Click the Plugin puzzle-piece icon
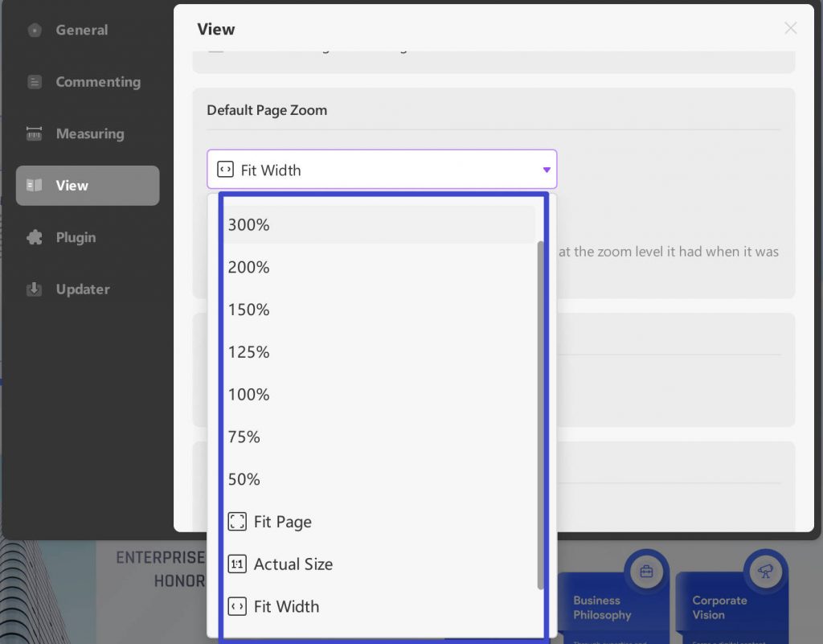The height and width of the screenshot is (644, 823). (x=34, y=237)
